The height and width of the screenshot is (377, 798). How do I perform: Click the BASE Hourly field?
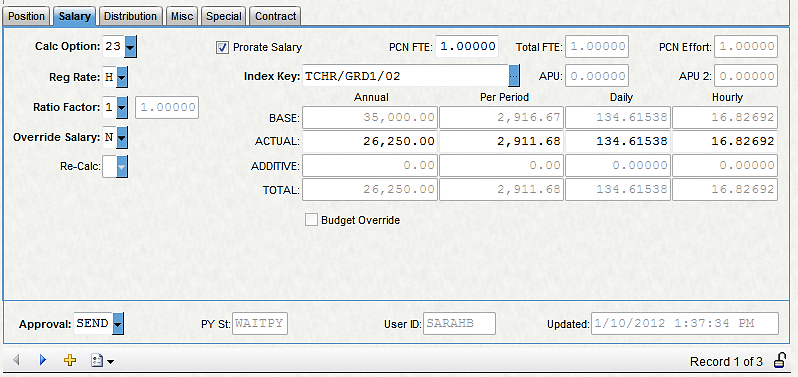[725, 118]
